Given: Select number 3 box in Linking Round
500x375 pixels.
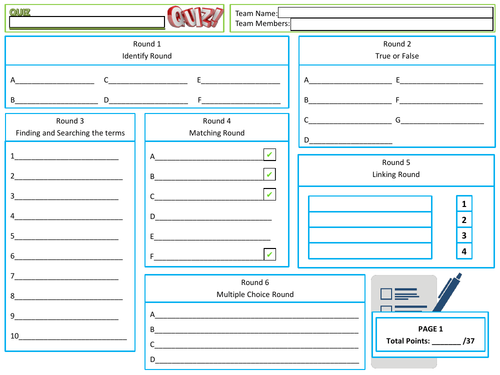Looking at the screenshot, I should (464, 235).
